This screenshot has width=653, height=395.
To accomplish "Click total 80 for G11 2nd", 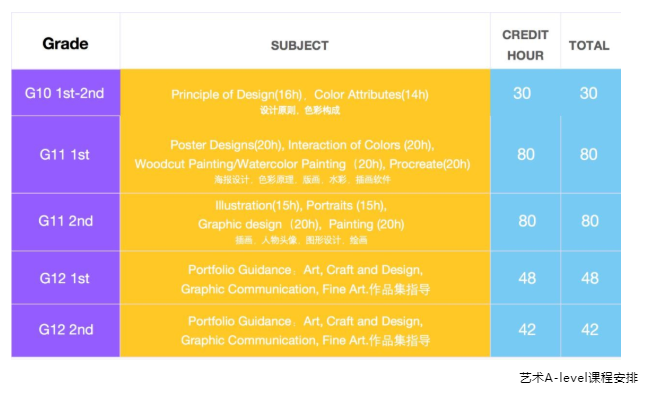I will [x=591, y=222].
